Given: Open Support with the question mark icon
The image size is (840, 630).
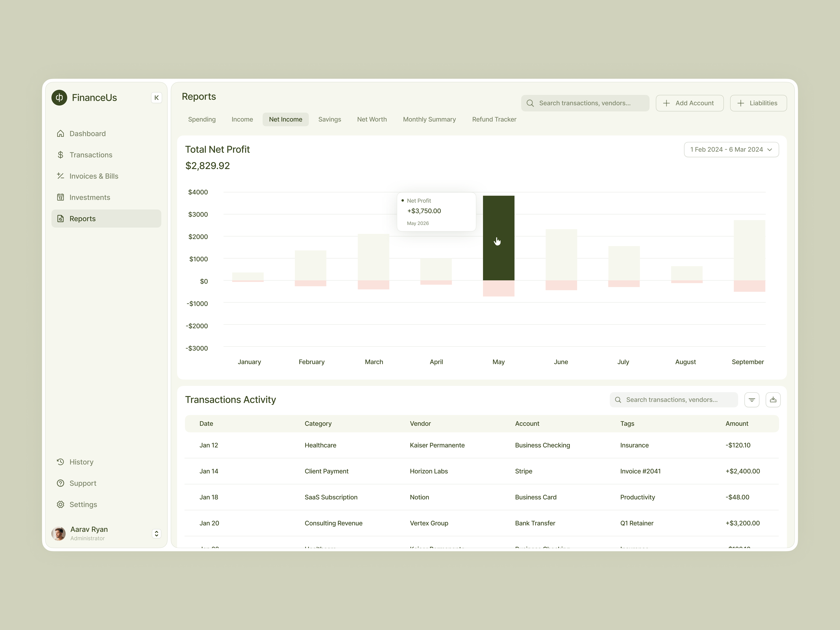Looking at the screenshot, I should [x=61, y=483].
